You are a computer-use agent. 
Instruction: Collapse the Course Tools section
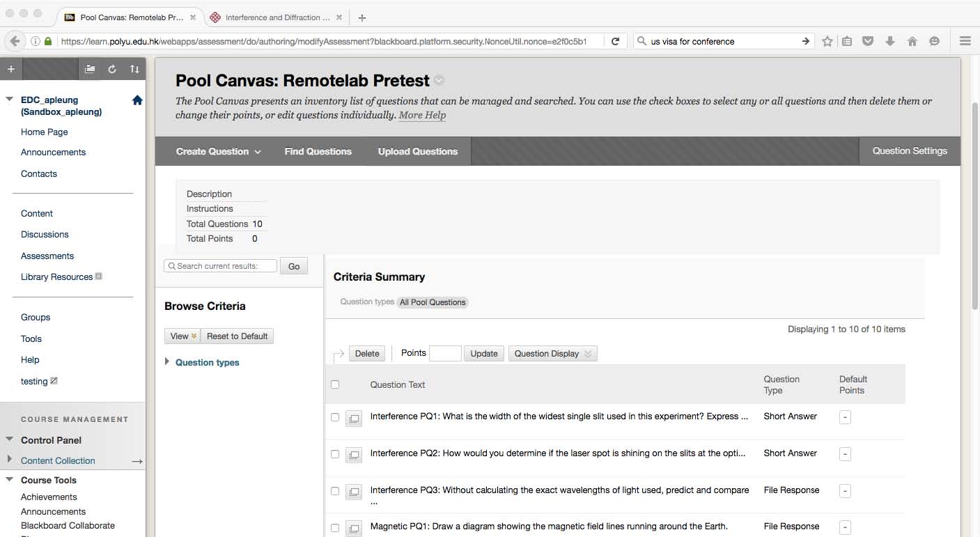point(9,479)
